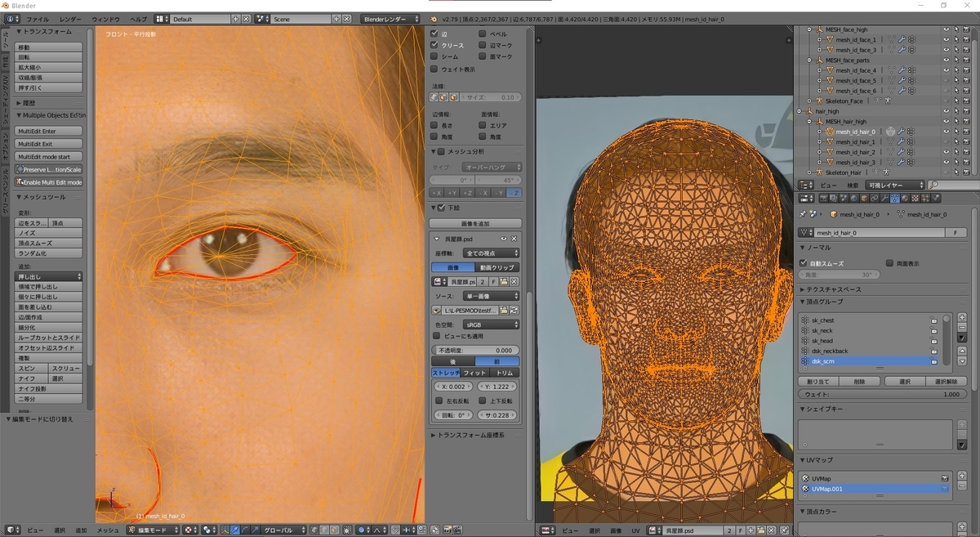Click the Preserve Location/Scale tool icon button
Screen dimensions: 980x537
pyautogui.click(x=50, y=169)
